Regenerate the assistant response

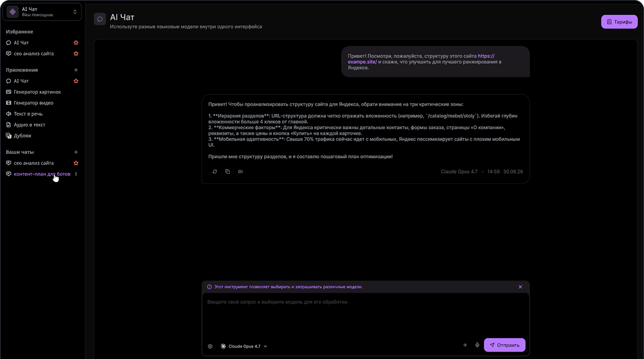tap(215, 172)
